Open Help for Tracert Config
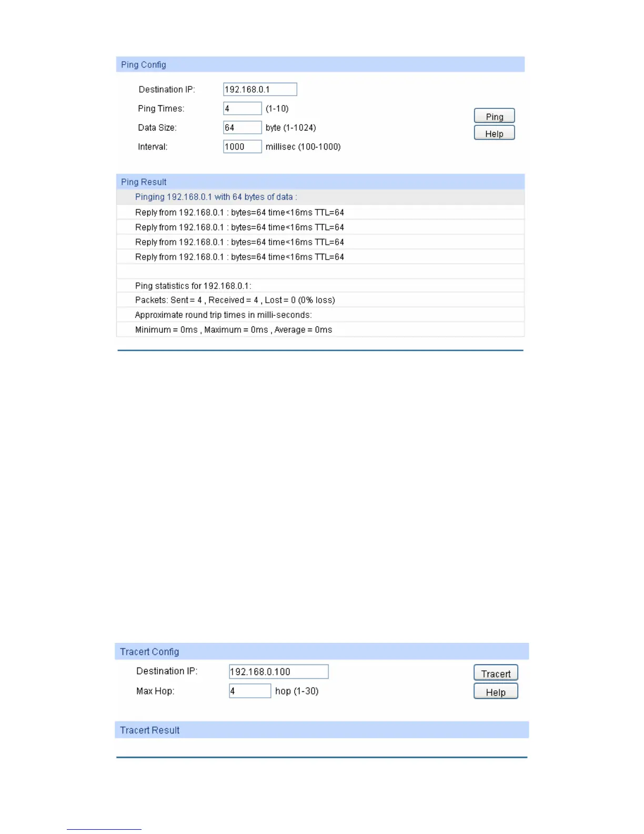This screenshot has height=834, width=644. [496, 691]
